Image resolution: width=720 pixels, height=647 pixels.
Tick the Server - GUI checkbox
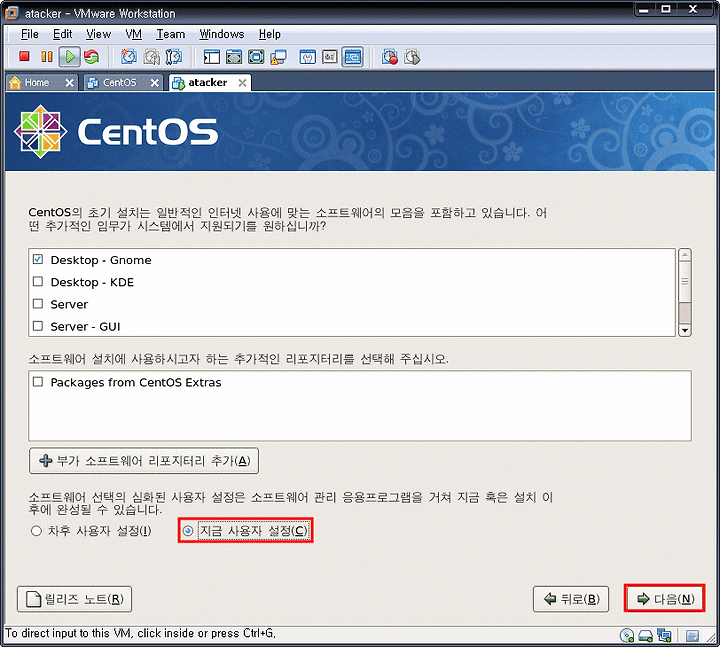(x=38, y=326)
